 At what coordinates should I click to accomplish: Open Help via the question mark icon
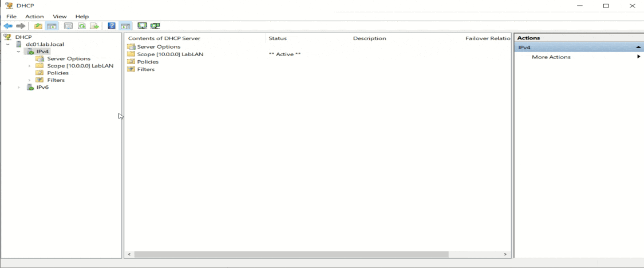tap(112, 26)
